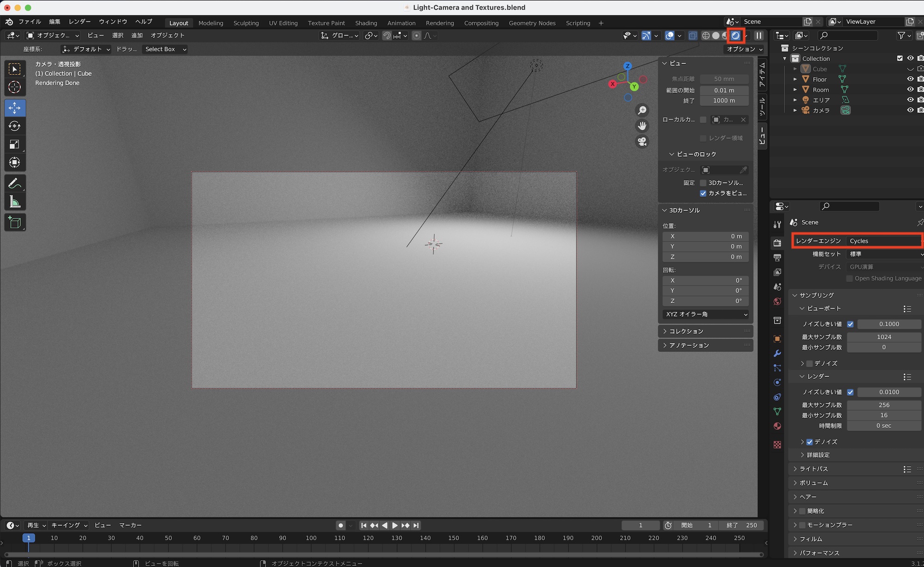
Task: Select the Move tool in the left toolbar
Action: tap(15, 108)
